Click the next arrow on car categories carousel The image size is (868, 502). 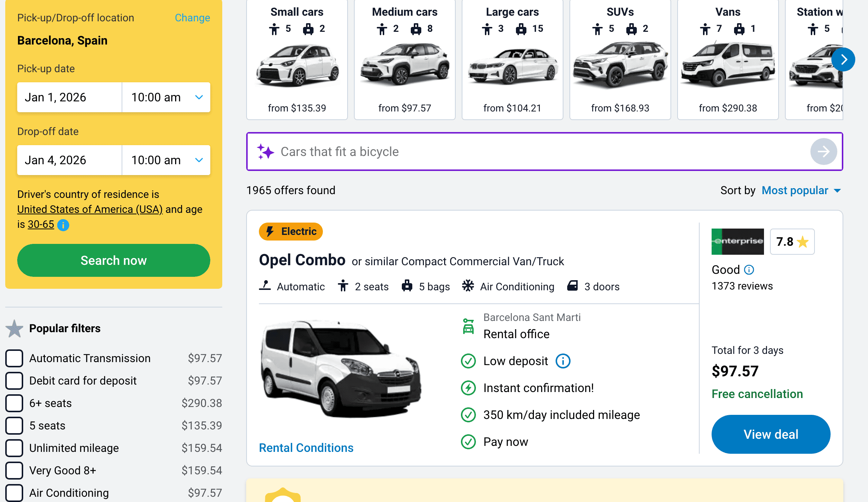pyautogui.click(x=843, y=59)
